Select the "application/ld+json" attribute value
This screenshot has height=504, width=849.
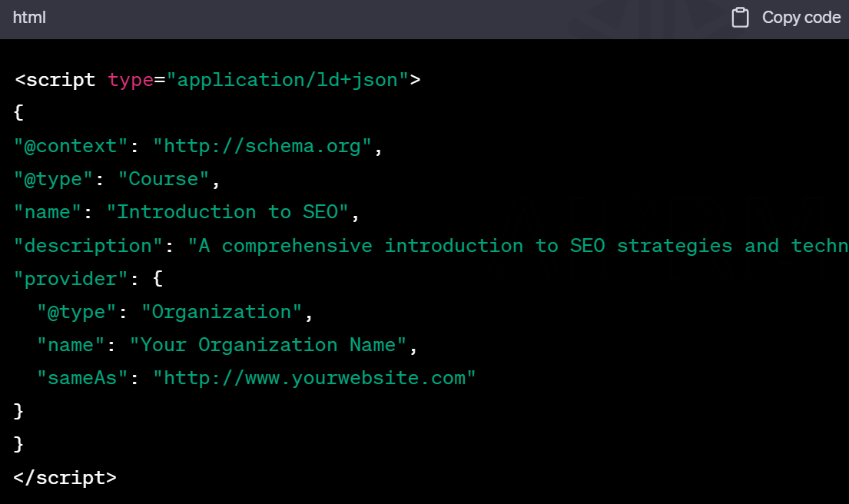(x=287, y=80)
